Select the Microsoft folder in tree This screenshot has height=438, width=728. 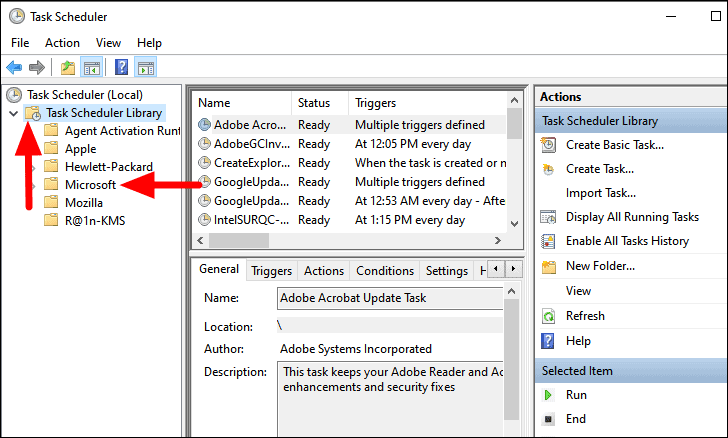(x=90, y=185)
